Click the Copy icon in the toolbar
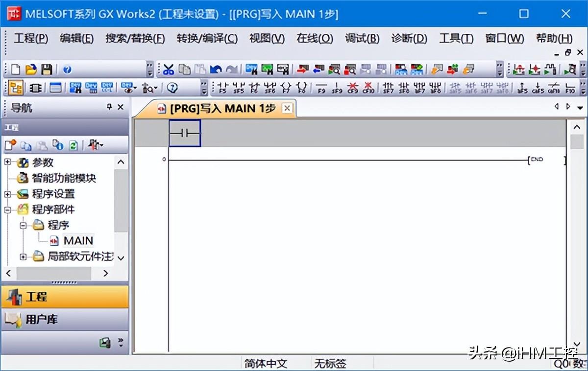Image resolution: width=588 pixels, height=371 pixels. point(184,70)
